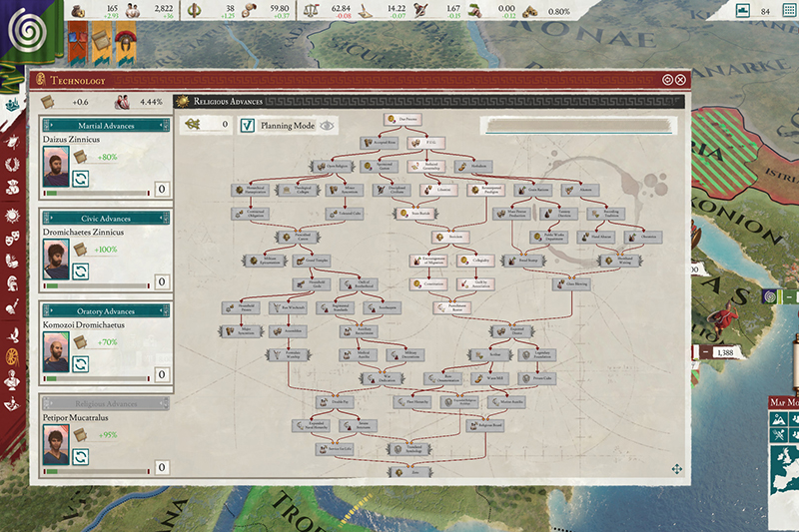This screenshot has width=799, height=532.
Task: Open the dove diplomacy sidebar icon
Action: pos(12,334)
